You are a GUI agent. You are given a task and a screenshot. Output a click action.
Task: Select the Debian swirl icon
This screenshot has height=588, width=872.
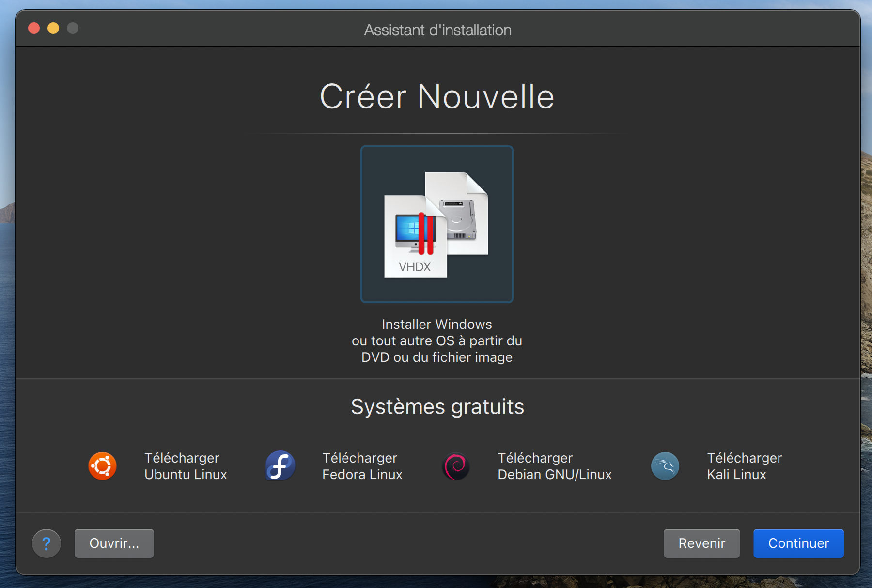click(456, 466)
